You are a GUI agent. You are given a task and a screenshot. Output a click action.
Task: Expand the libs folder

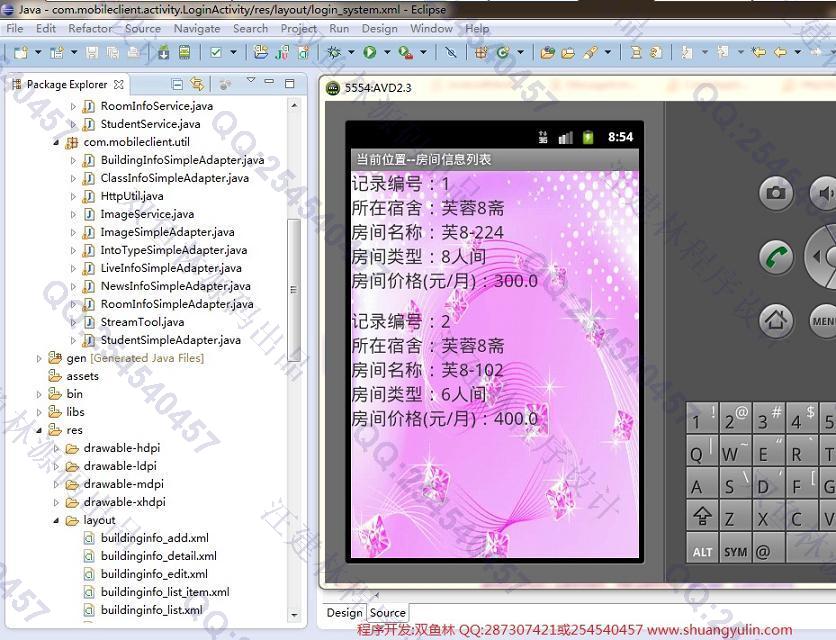click(x=38, y=412)
